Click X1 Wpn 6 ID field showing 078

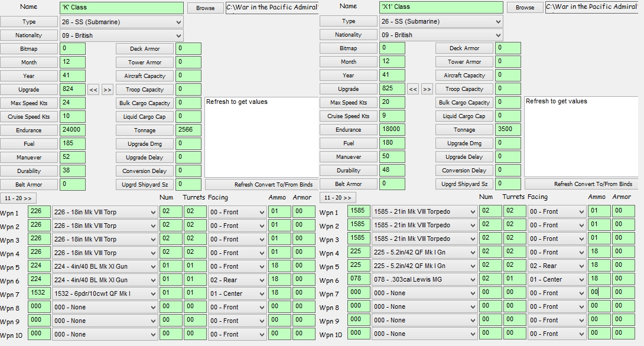point(359,279)
